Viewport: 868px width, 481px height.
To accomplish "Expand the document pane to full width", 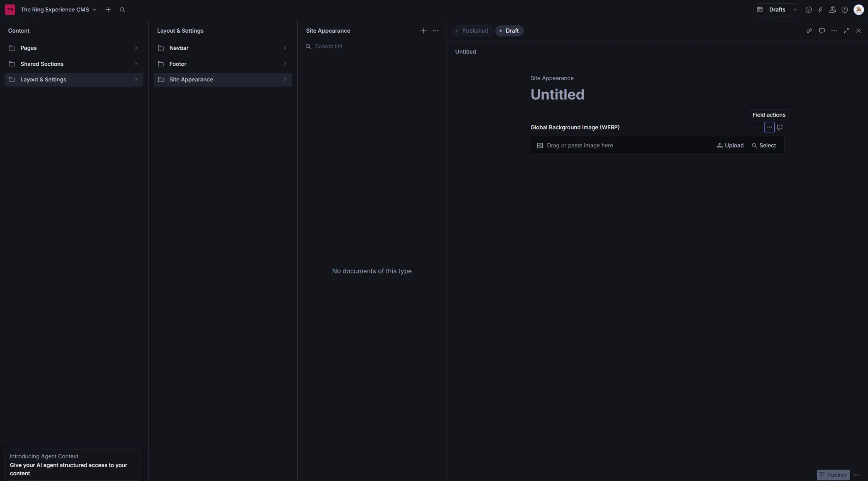I will coord(846,31).
